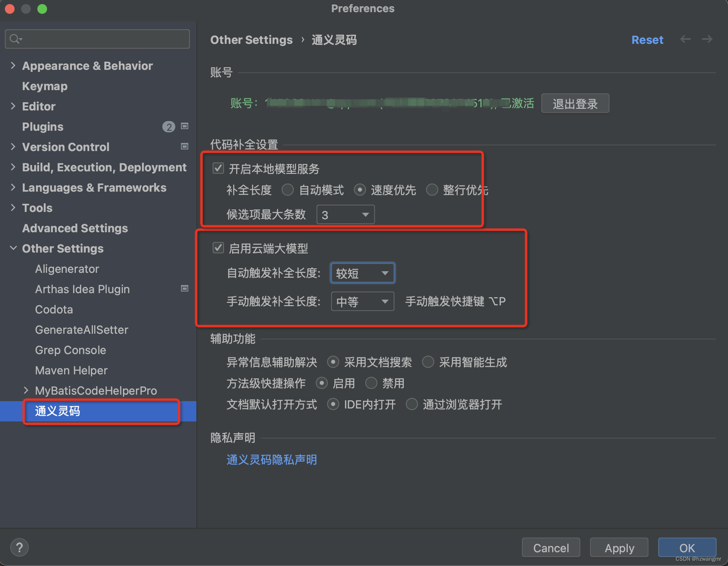
Task: Confirm with the OK button
Action: [x=687, y=548]
